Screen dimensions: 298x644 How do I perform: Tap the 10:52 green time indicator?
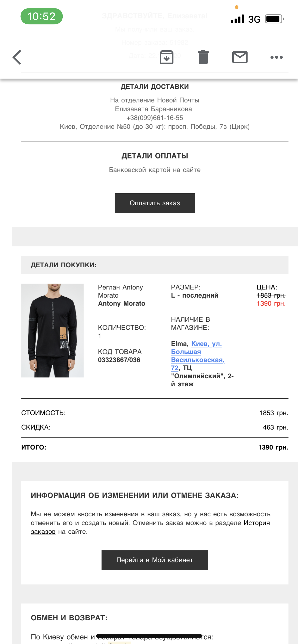pos(42,17)
